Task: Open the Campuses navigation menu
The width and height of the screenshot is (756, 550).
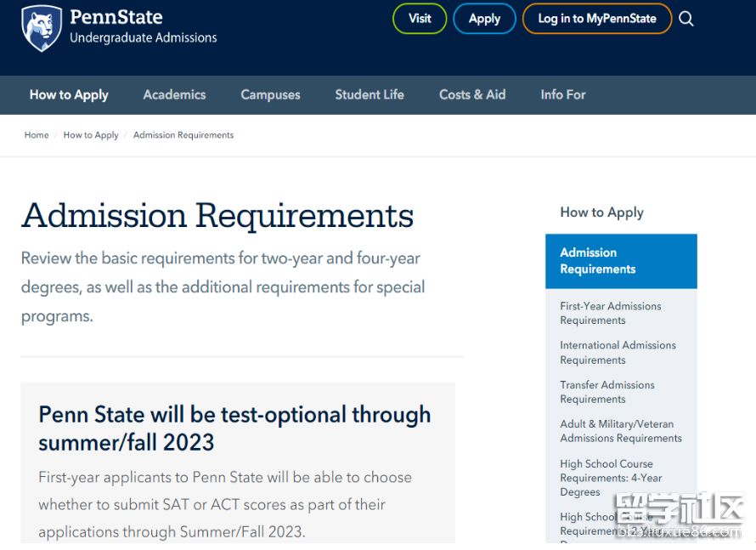Action: tap(270, 94)
